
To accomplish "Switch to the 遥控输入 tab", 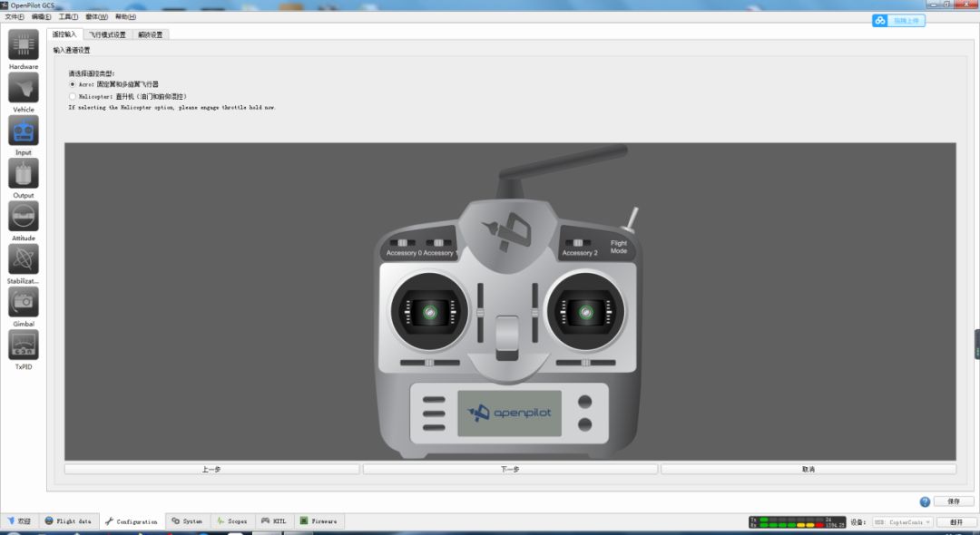I will tap(64, 34).
